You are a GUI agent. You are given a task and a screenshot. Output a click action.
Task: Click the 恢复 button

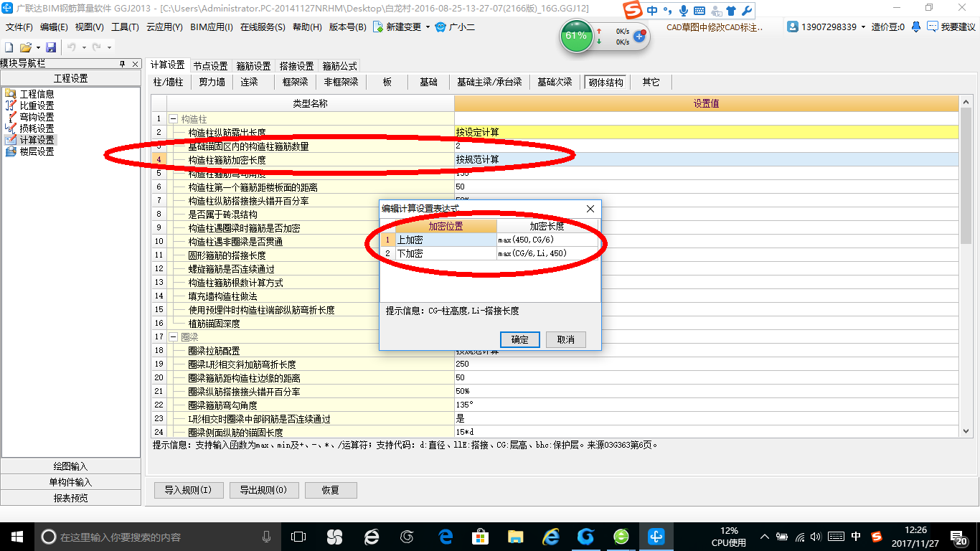coord(331,491)
